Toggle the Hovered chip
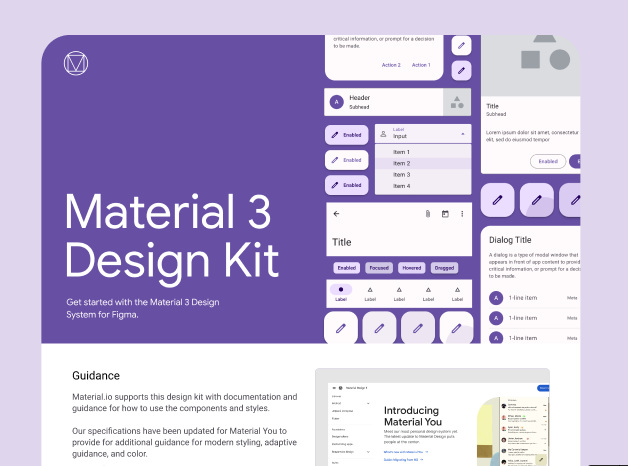This screenshot has height=466, width=628. (412, 268)
